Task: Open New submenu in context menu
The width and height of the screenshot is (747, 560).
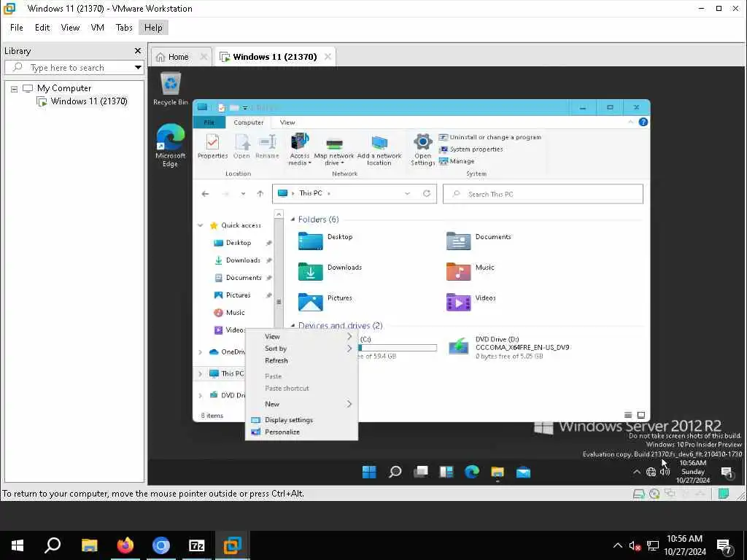Action: tap(301, 404)
